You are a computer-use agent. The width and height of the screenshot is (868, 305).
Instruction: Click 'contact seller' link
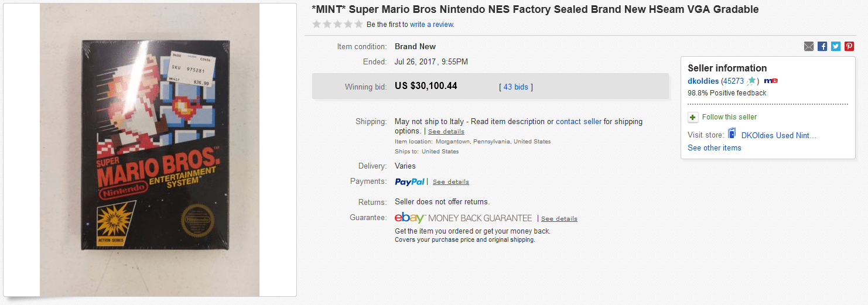(578, 122)
